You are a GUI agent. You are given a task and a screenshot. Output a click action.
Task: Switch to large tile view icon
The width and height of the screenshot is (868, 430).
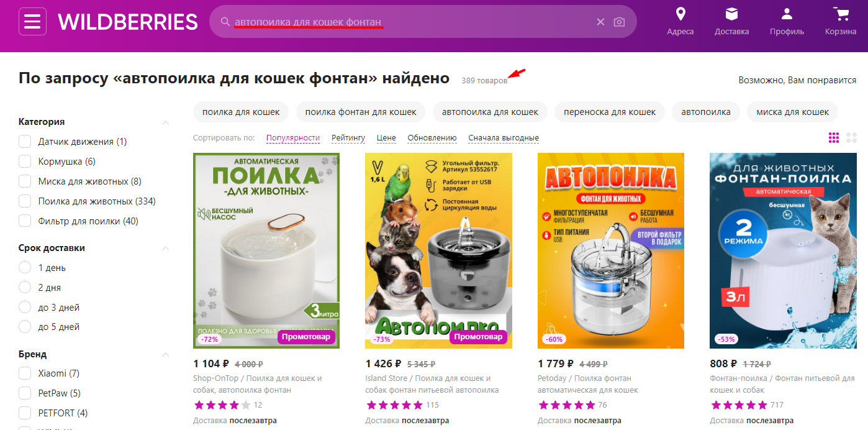click(x=851, y=137)
